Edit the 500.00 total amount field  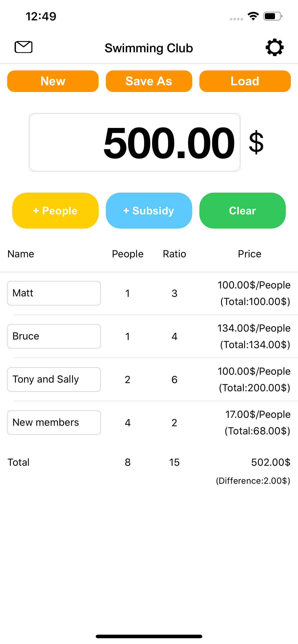[x=134, y=142]
